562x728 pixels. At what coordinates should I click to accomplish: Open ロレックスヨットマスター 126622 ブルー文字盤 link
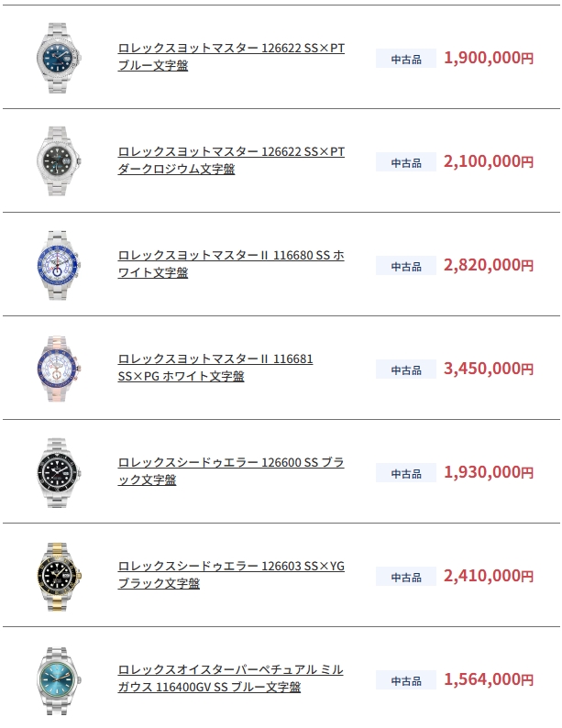[231, 57]
